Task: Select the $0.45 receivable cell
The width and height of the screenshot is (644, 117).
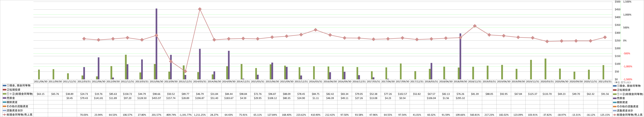Action: (69, 98)
